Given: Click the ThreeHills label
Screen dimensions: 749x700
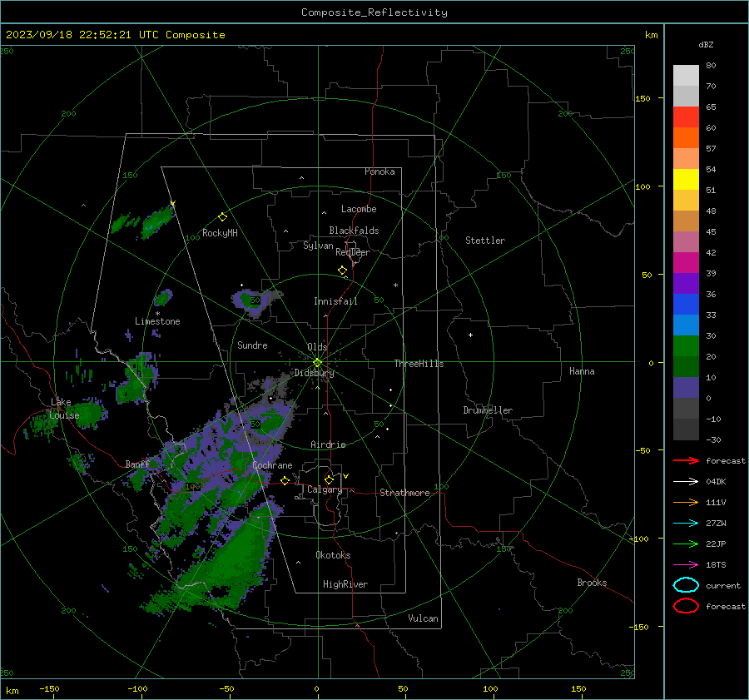Looking at the screenshot, I should click(x=419, y=364).
